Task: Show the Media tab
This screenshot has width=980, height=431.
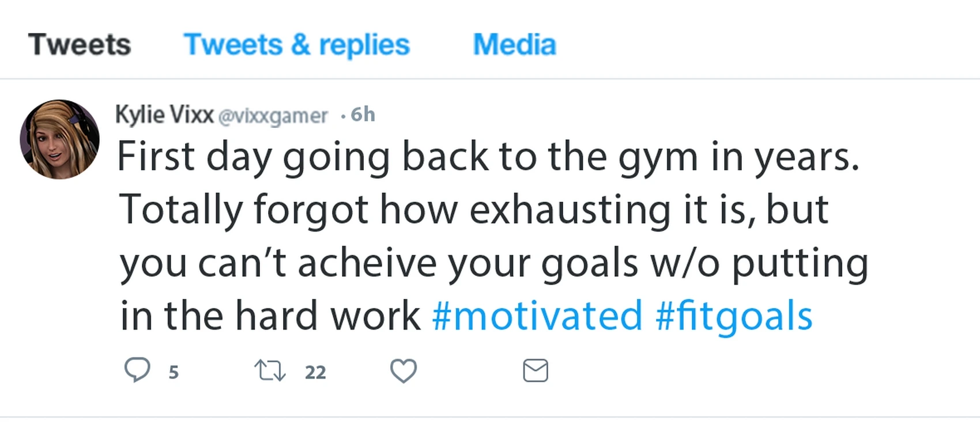Action: [514, 45]
